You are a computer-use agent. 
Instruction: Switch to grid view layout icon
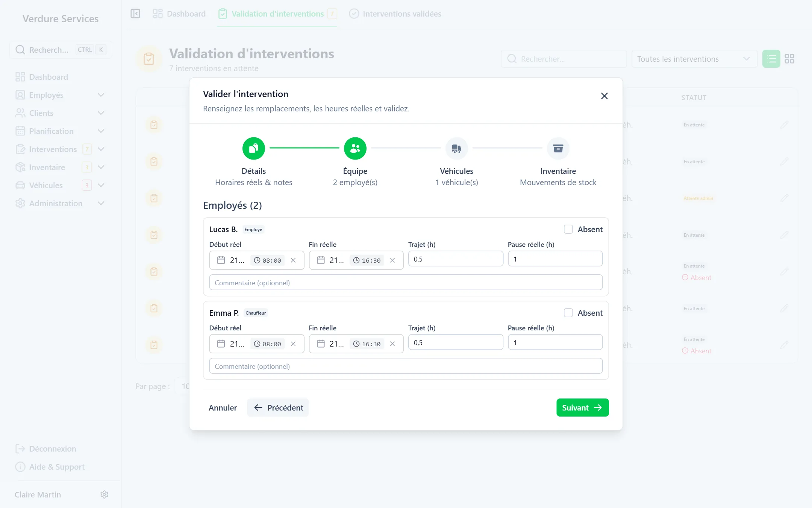point(789,59)
